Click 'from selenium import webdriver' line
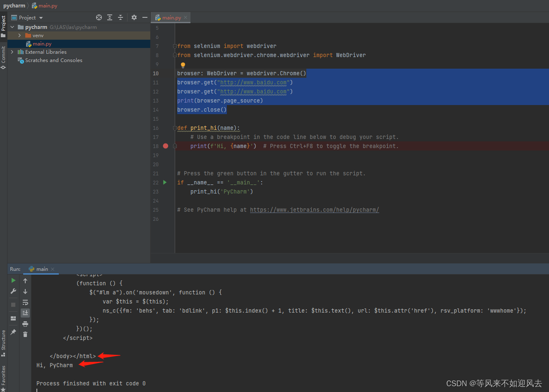 227,46
